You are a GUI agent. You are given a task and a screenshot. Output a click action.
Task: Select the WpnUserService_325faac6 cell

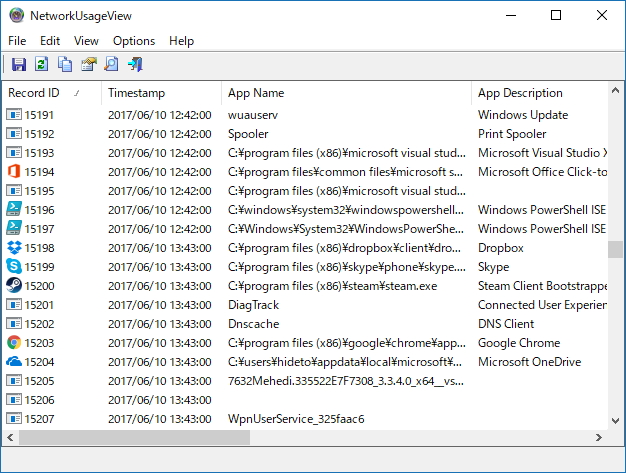coord(296,419)
